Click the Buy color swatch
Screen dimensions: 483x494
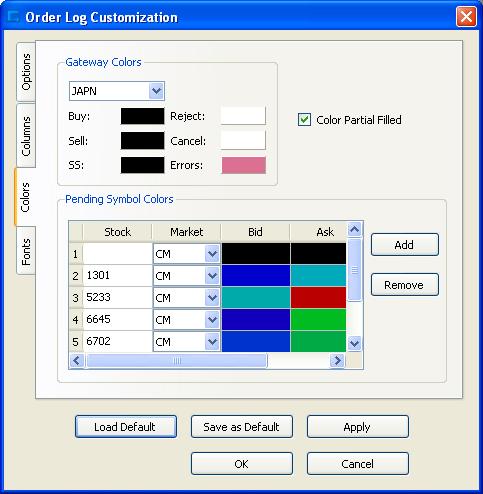pyautogui.click(x=142, y=116)
